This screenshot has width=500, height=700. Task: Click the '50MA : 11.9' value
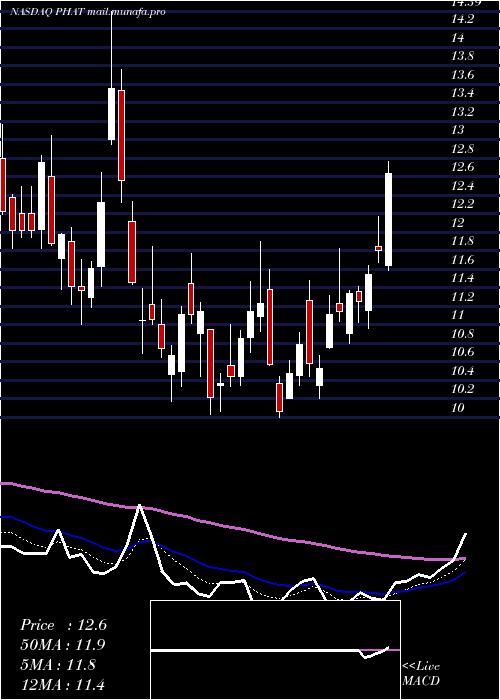63,646
